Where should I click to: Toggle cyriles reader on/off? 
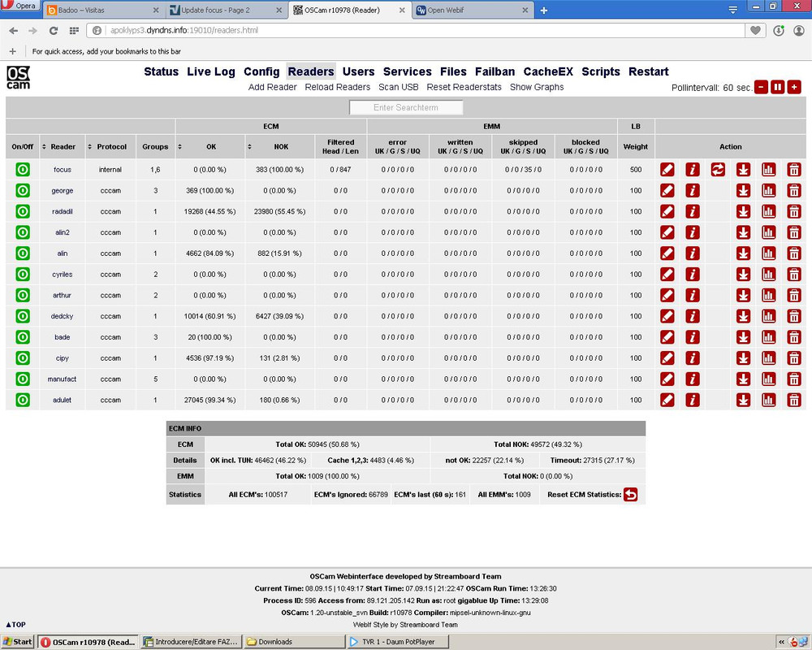[x=22, y=274]
